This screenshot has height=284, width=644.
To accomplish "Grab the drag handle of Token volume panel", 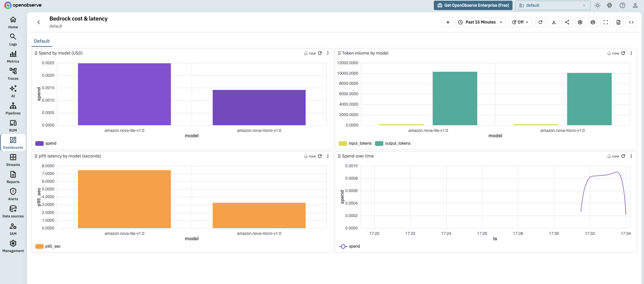I will tap(339, 53).
